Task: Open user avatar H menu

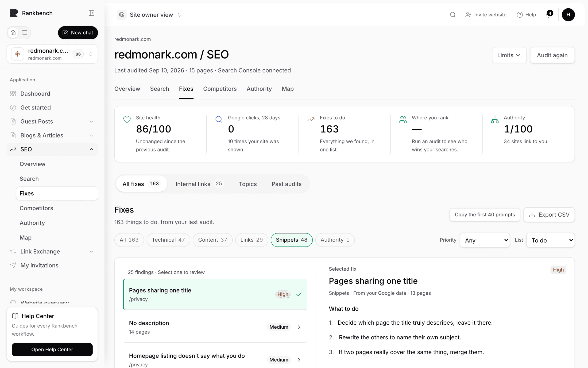Action: tap(568, 15)
